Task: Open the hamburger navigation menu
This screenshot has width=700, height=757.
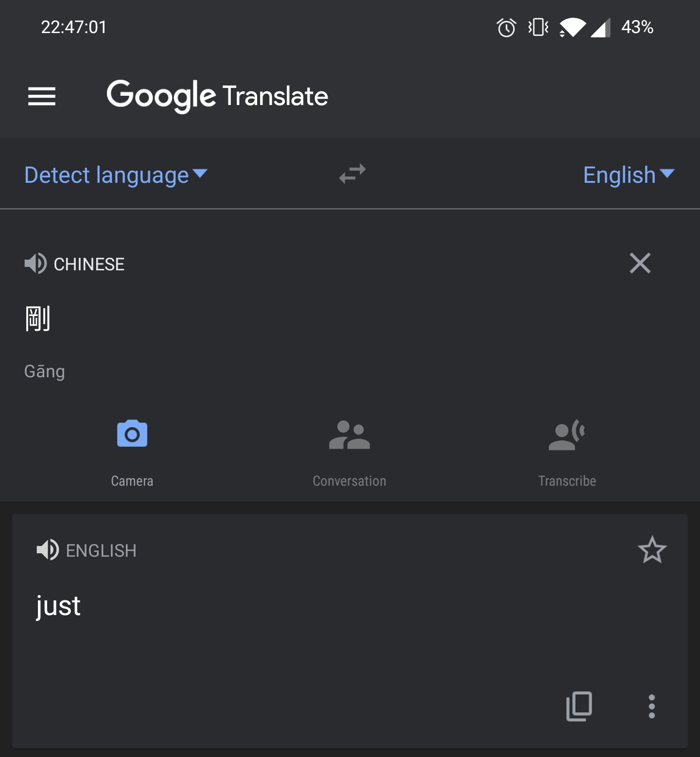Action: click(x=42, y=96)
